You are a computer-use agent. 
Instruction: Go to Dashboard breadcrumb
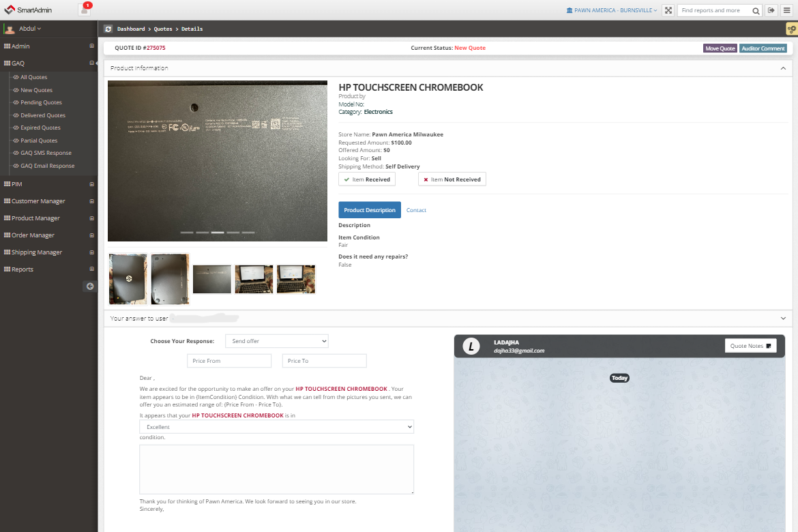[x=131, y=29]
